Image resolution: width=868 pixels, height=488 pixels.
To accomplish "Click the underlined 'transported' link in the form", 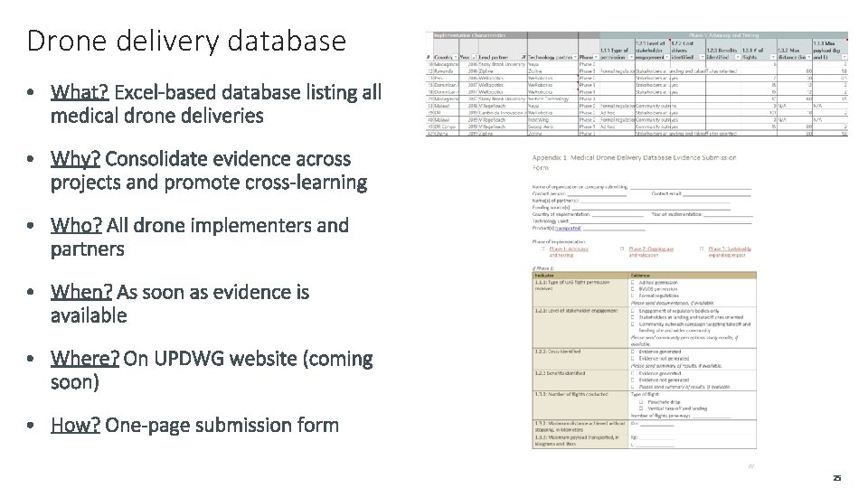I will pyautogui.click(x=568, y=228).
